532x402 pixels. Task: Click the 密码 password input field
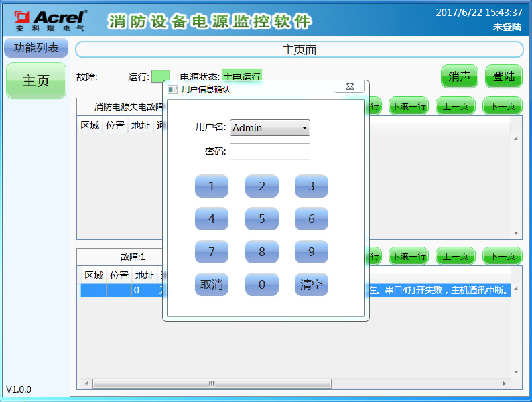coord(269,152)
